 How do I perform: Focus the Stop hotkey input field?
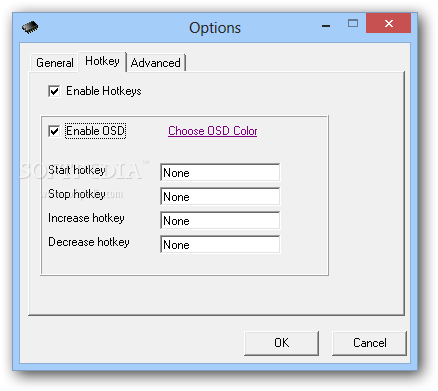click(220, 196)
